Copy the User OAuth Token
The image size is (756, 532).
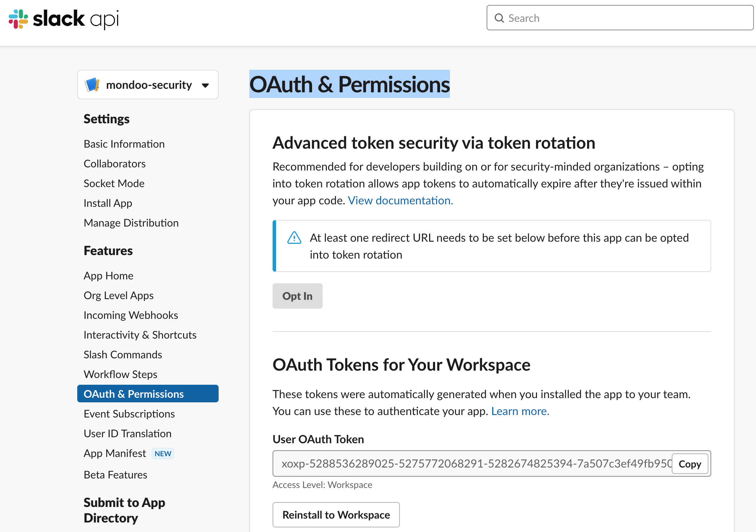point(690,464)
